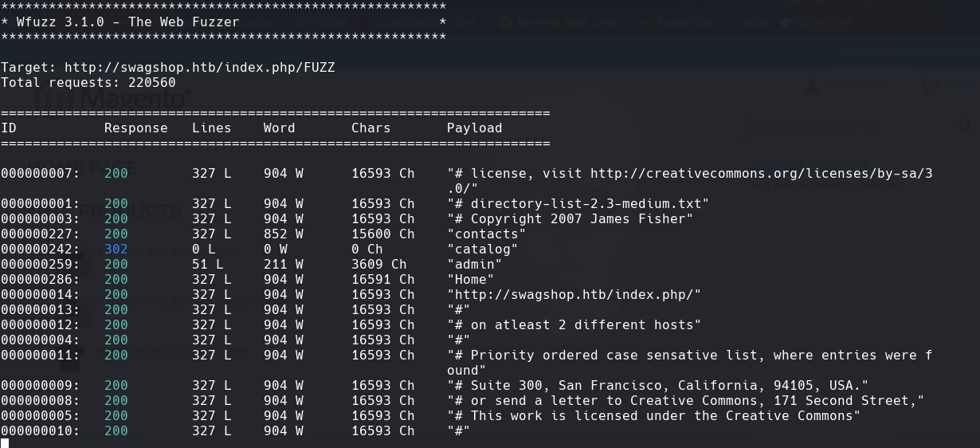Click the 'Lines' column header
This screenshot has height=448, width=980.
pyautogui.click(x=212, y=128)
